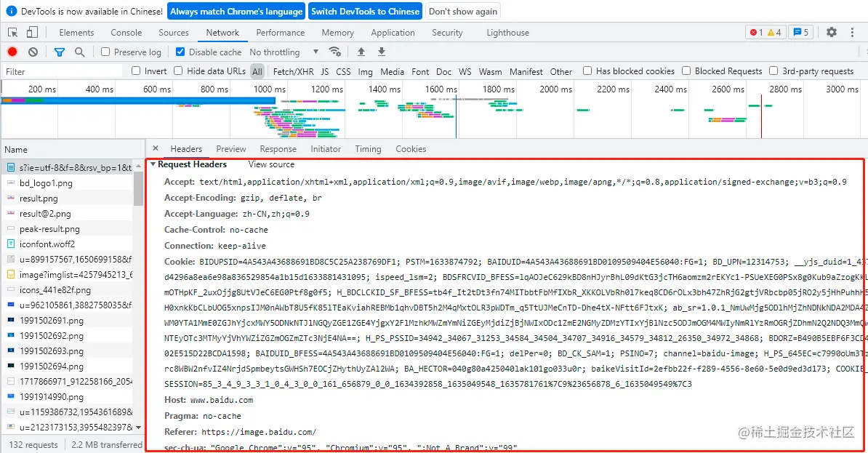Click the export HAR download icon
Image resolution: width=868 pixels, height=453 pixels.
382,52
